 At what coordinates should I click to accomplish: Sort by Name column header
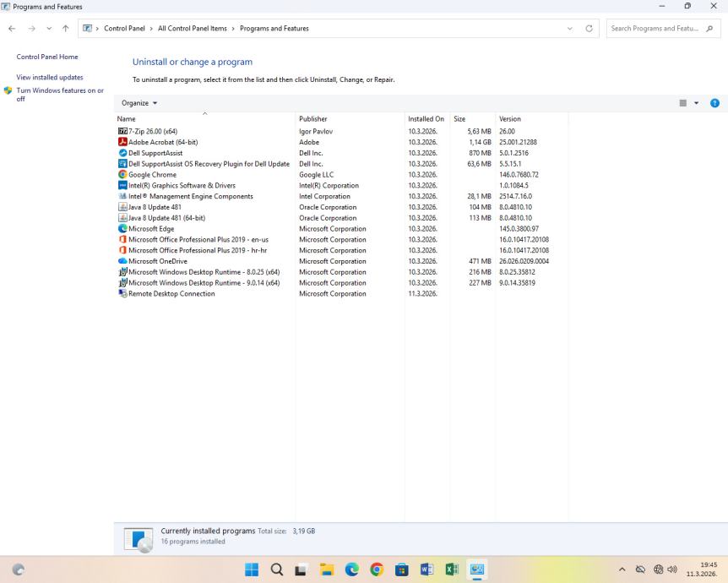click(204, 119)
